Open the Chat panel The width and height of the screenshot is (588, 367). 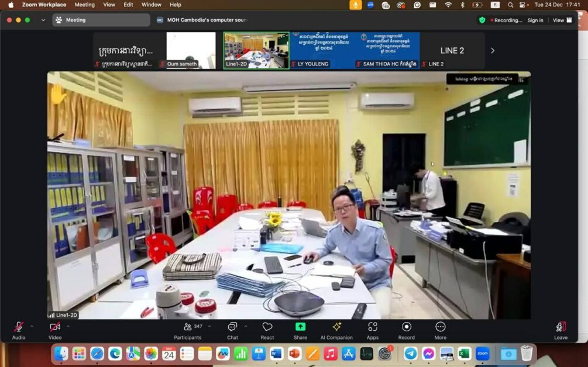point(232,328)
